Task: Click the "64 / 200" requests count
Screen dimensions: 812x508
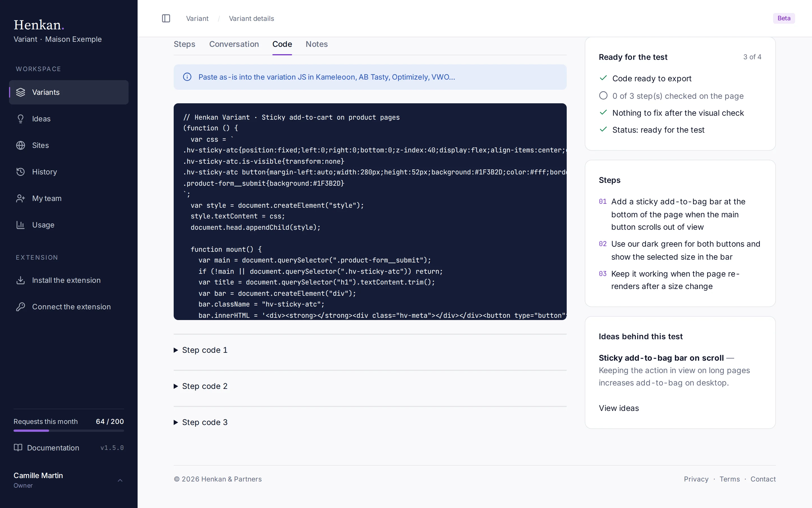Action: 110,421
